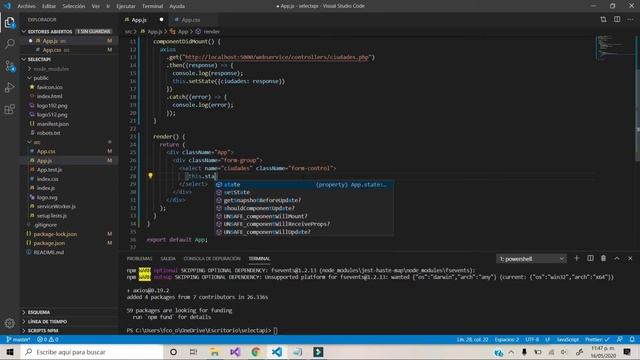640x360 pixels.
Task: Open the Explorer view in activity bar
Action: pos(9,22)
